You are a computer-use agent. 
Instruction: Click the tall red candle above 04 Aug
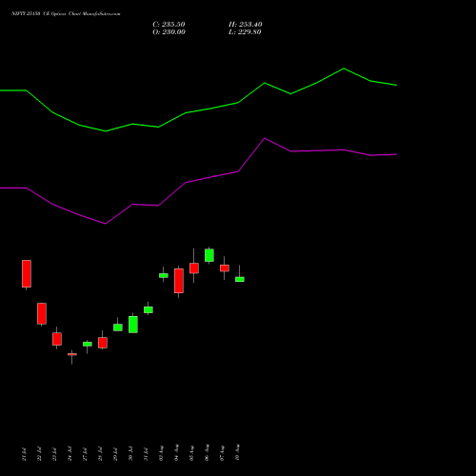(179, 281)
